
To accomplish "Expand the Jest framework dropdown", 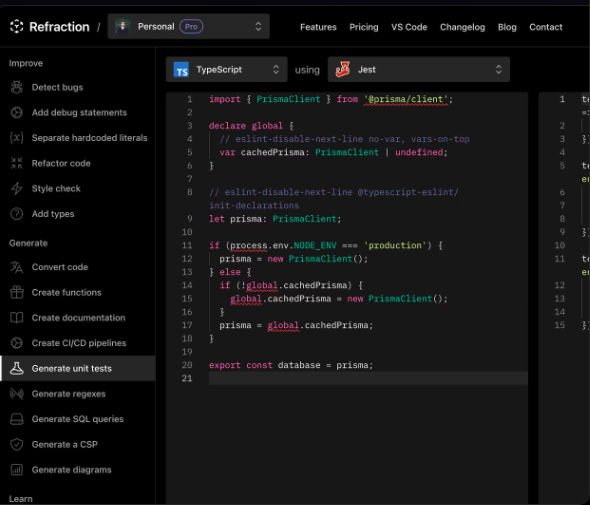I will point(419,70).
